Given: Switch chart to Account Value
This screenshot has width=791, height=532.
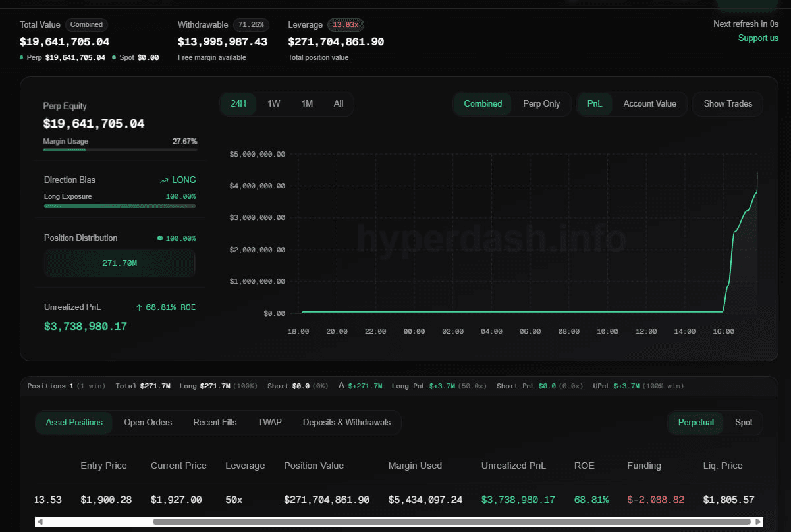Looking at the screenshot, I should click(649, 104).
